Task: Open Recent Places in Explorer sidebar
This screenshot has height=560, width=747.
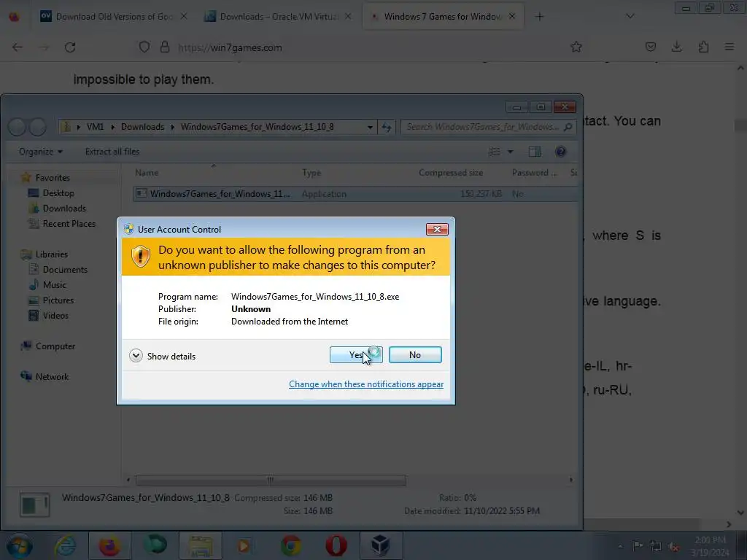Action: (69, 223)
